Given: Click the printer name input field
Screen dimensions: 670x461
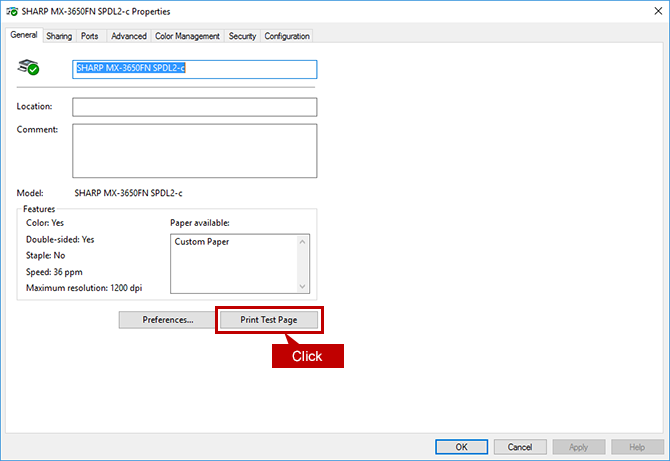Looking at the screenshot, I should 194,69.
